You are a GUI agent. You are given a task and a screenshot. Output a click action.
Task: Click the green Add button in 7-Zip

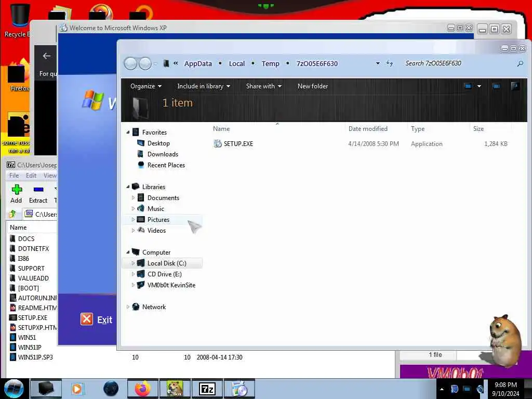click(16, 194)
